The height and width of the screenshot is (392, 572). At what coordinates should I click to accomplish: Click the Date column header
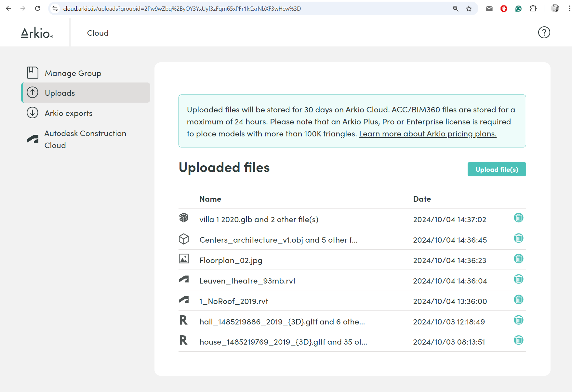422,199
